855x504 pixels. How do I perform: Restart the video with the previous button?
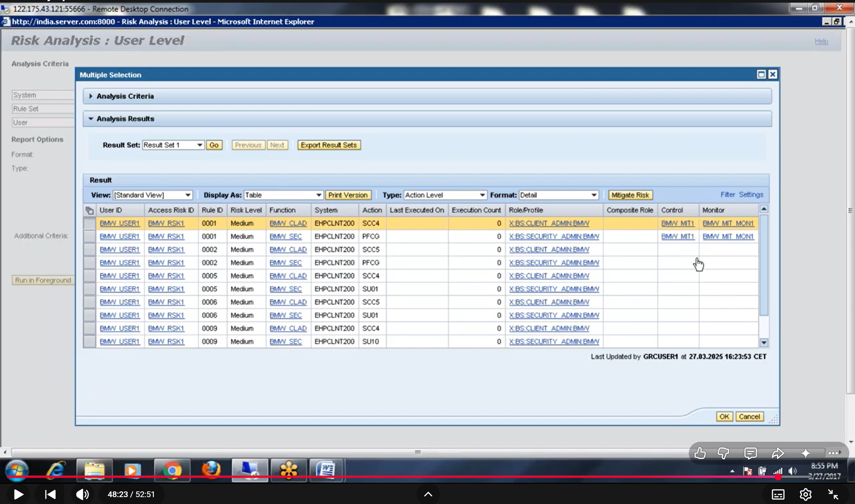(x=50, y=494)
